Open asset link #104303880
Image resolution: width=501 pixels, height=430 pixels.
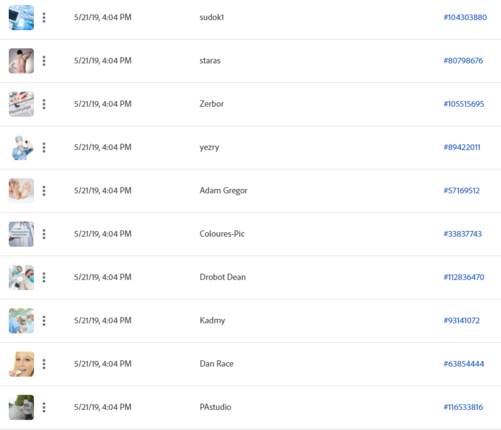(465, 17)
